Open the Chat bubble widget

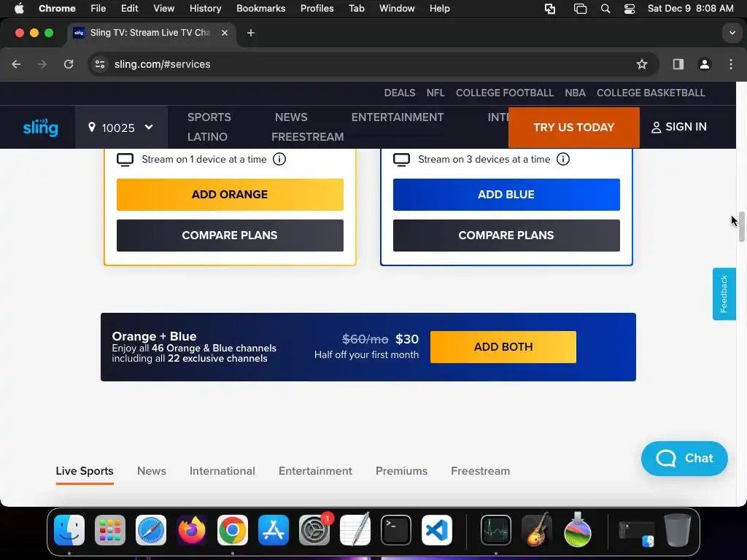pos(684,458)
